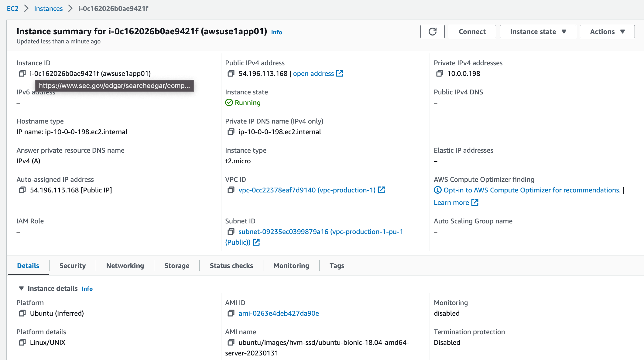Screen dimensions: 644x360
Task: Click Info link beside Instance summary heading
Action: point(276,32)
